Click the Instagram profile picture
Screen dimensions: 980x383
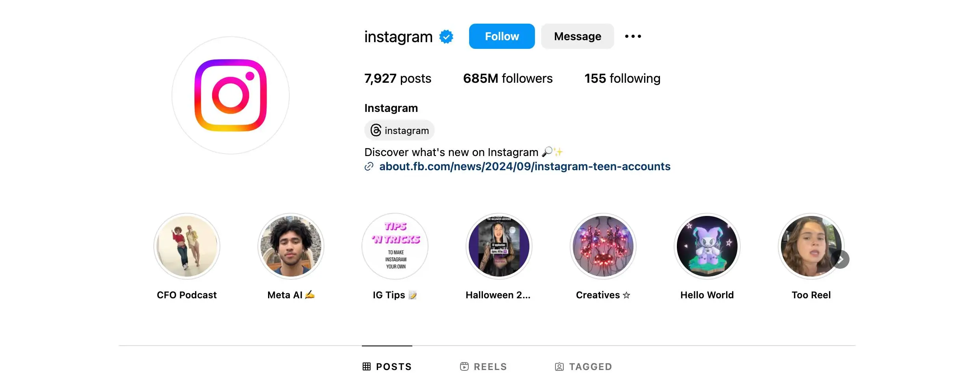231,95
